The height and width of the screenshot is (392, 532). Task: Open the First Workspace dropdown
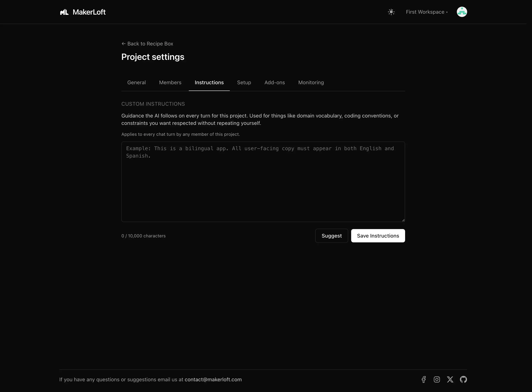427,12
